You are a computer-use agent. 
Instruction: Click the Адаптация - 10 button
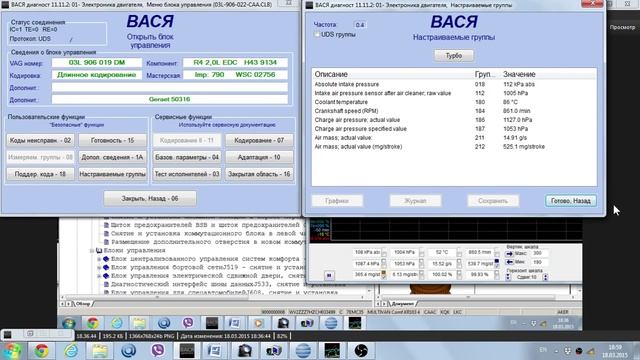pos(259,157)
